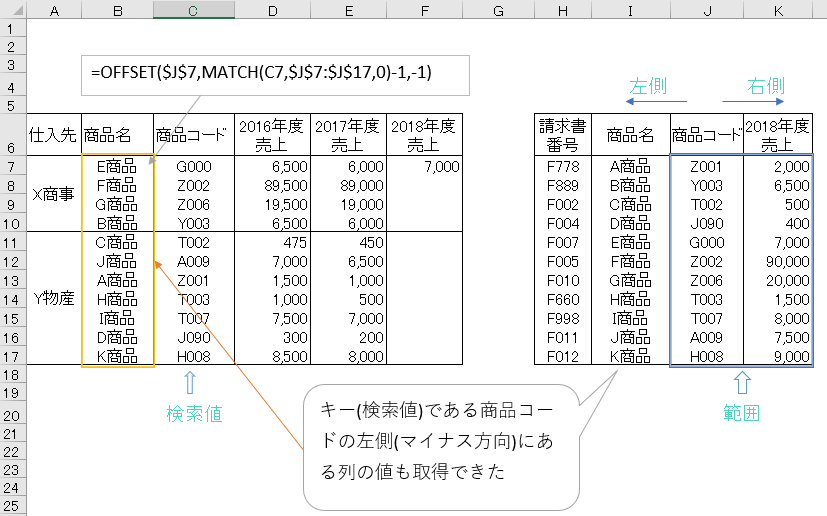Click cell 2,000 in column K

(x=778, y=167)
